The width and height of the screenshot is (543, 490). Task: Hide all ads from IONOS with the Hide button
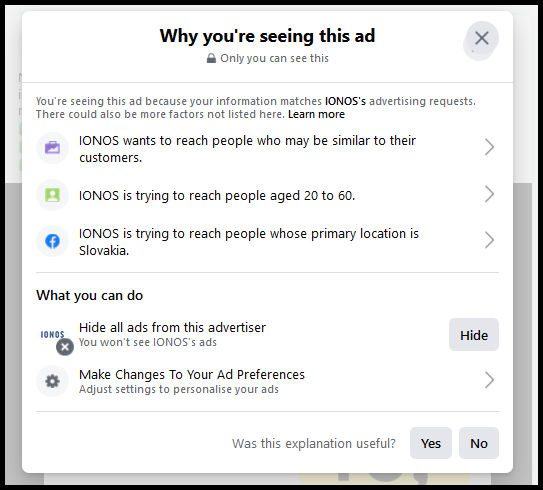(474, 335)
